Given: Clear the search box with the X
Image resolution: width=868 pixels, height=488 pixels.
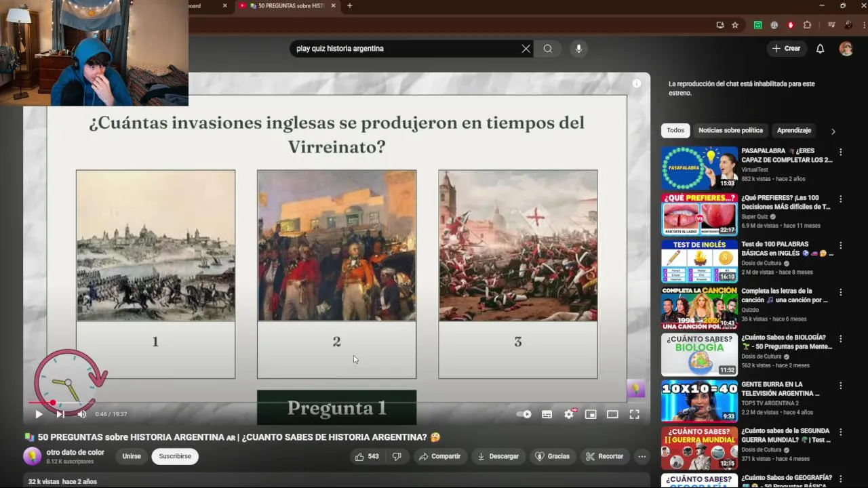Looking at the screenshot, I should click(x=526, y=49).
